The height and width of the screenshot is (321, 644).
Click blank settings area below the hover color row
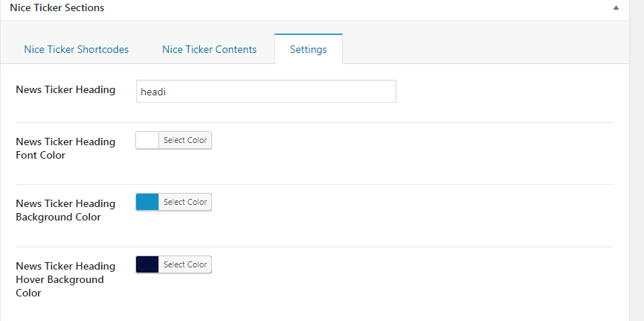click(372, 305)
